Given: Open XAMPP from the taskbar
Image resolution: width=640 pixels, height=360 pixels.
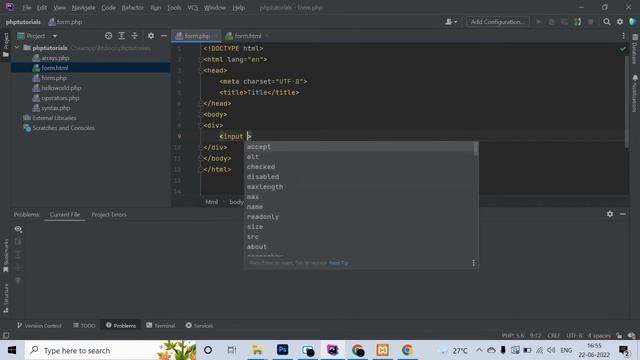Looking at the screenshot, I should point(382,350).
